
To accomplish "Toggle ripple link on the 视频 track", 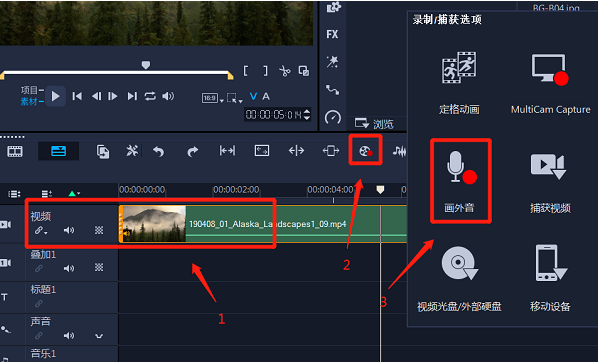I will coord(39,230).
